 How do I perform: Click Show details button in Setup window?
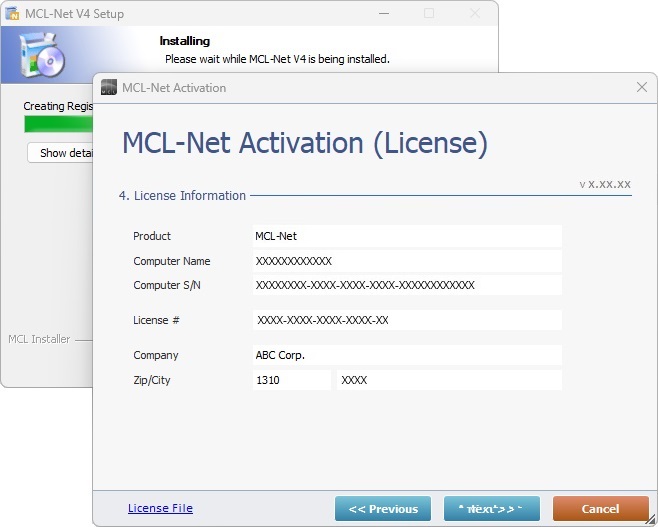[x=60, y=153]
